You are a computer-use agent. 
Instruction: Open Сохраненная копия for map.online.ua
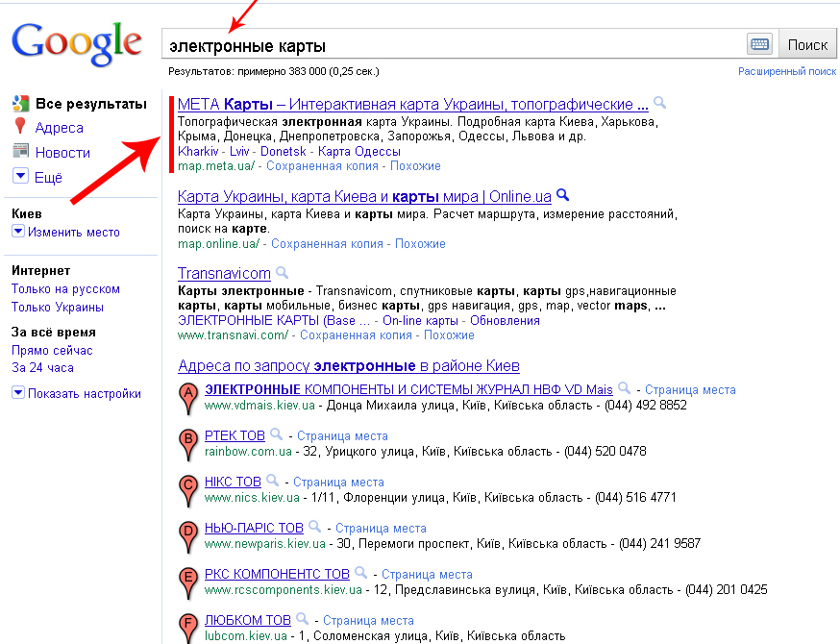pos(328,244)
